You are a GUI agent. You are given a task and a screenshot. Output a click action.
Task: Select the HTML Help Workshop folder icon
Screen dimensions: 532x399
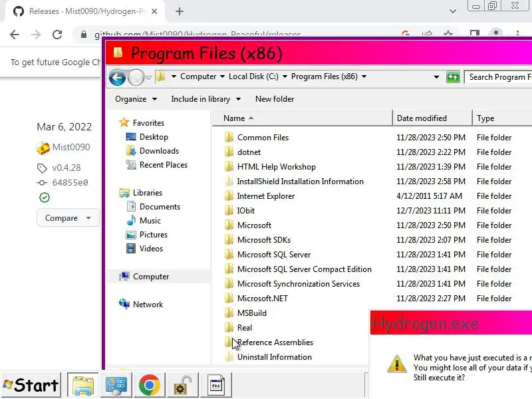tap(229, 167)
